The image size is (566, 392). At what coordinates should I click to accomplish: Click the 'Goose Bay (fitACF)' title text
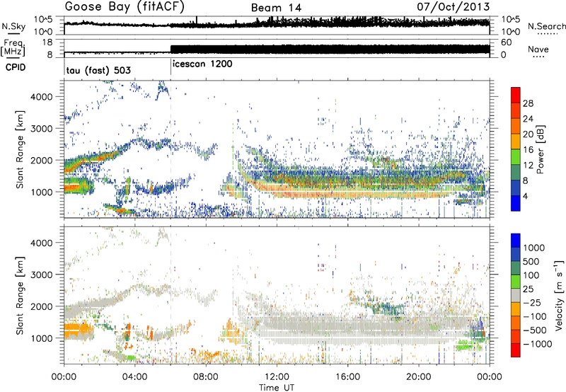click(125, 7)
